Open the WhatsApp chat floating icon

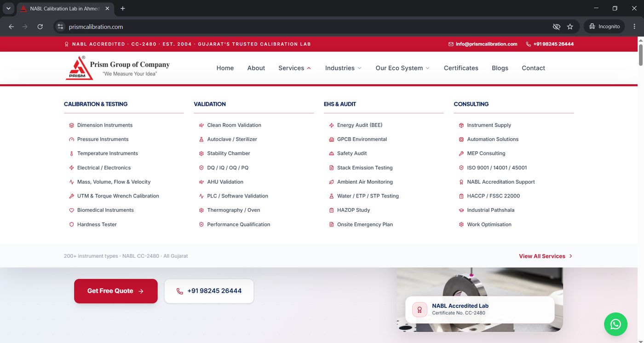[x=615, y=324]
